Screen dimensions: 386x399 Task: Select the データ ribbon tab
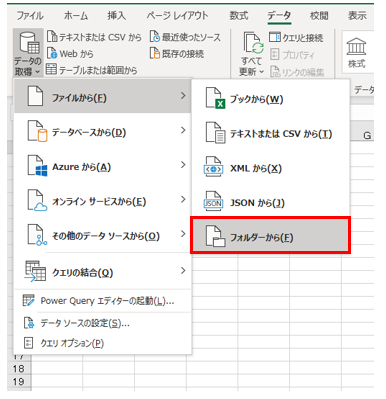[279, 16]
